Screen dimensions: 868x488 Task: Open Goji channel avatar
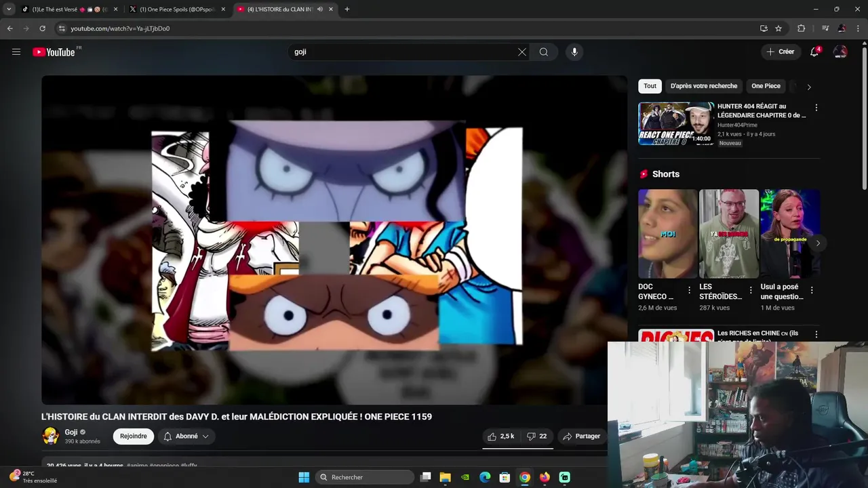51,436
